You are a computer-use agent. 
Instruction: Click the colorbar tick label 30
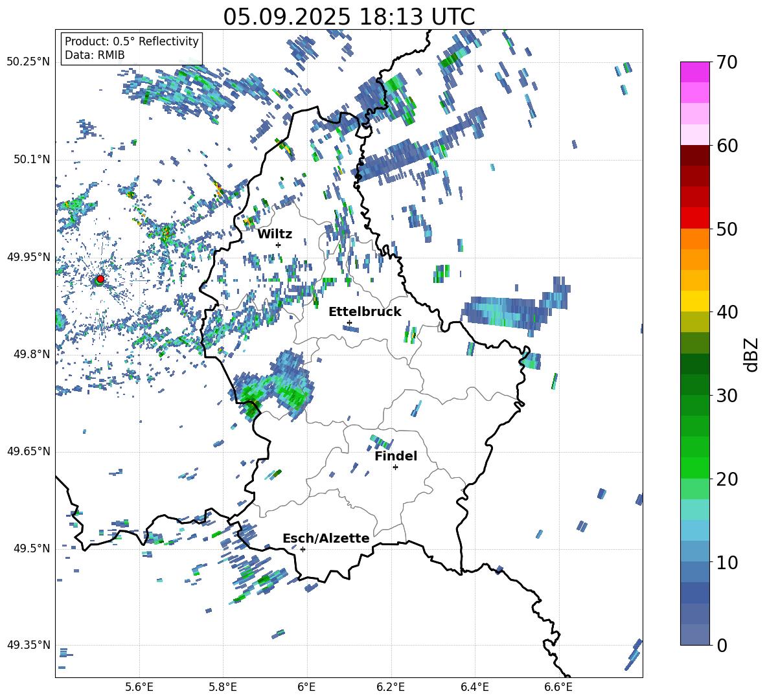click(x=726, y=396)
